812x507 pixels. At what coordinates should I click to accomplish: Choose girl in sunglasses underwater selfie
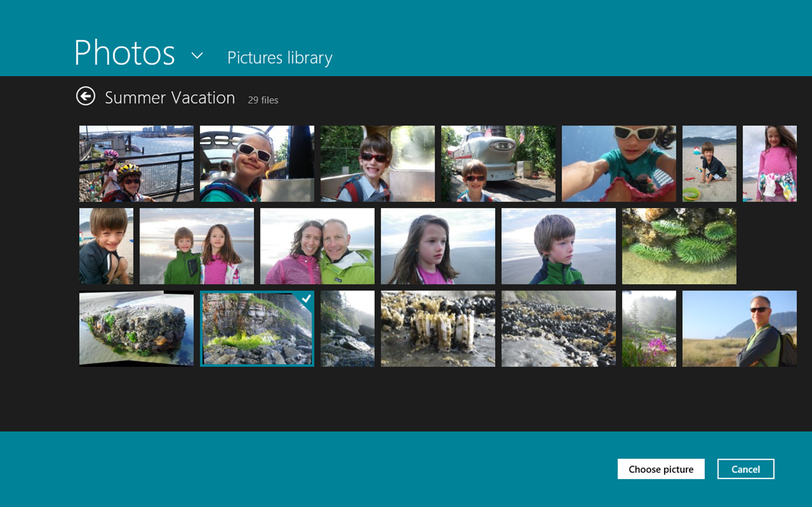pos(618,164)
